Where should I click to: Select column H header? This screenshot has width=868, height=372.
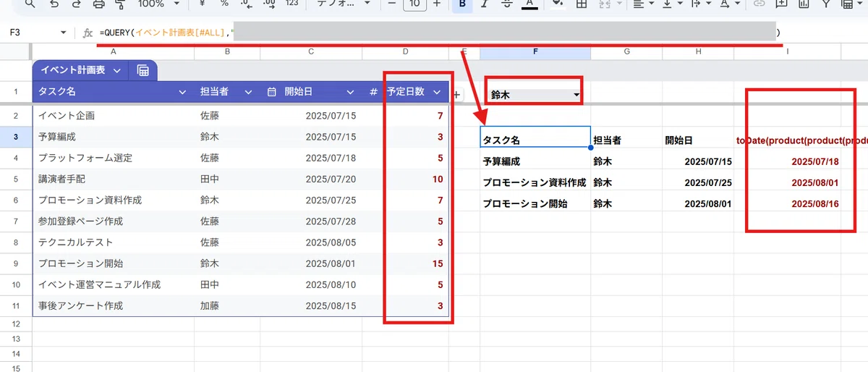pyautogui.click(x=698, y=52)
